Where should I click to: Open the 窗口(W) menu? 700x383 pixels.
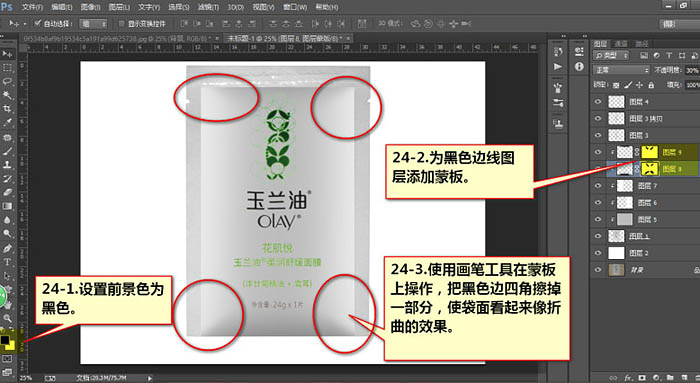tap(295, 7)
